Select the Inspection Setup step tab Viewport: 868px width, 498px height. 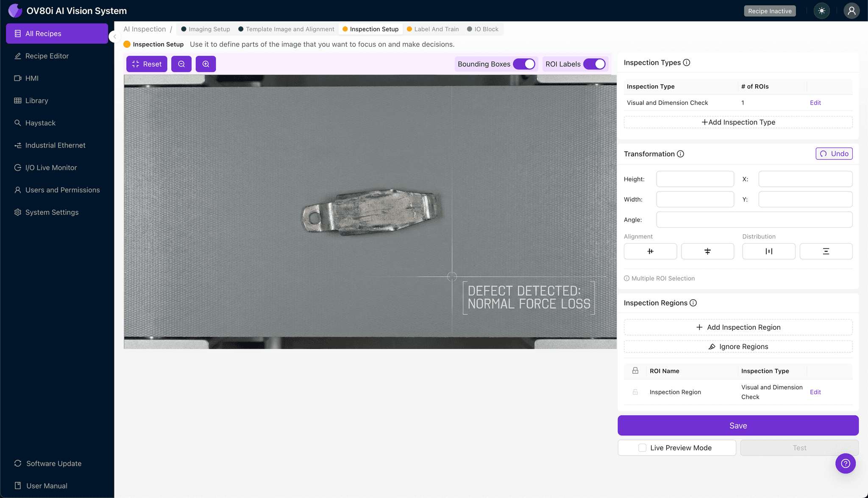[x=370, y=29]
